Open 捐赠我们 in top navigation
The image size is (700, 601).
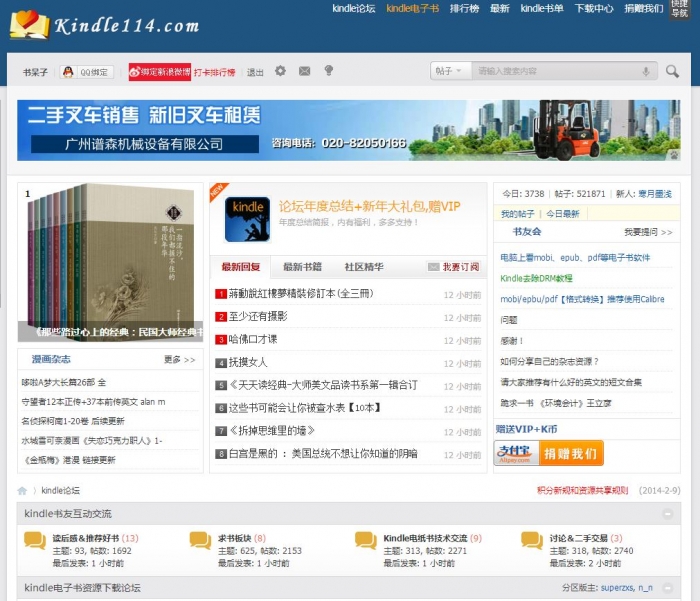(644, 8)
